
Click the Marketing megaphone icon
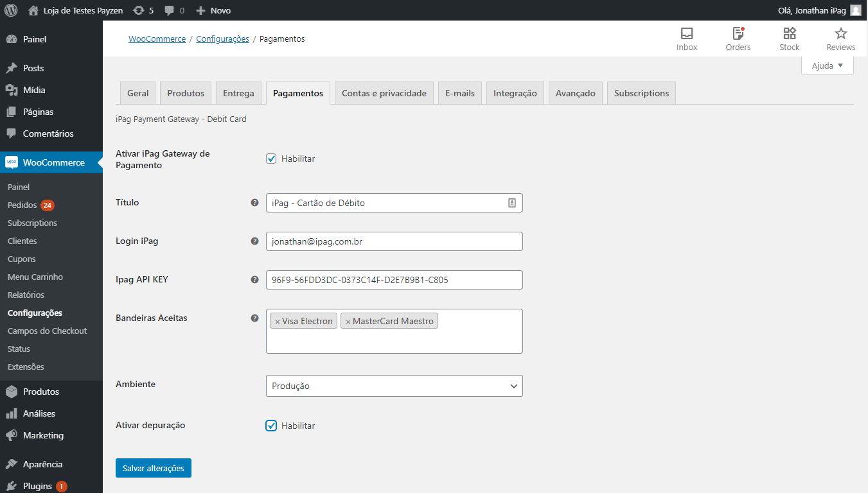(12, 435)
